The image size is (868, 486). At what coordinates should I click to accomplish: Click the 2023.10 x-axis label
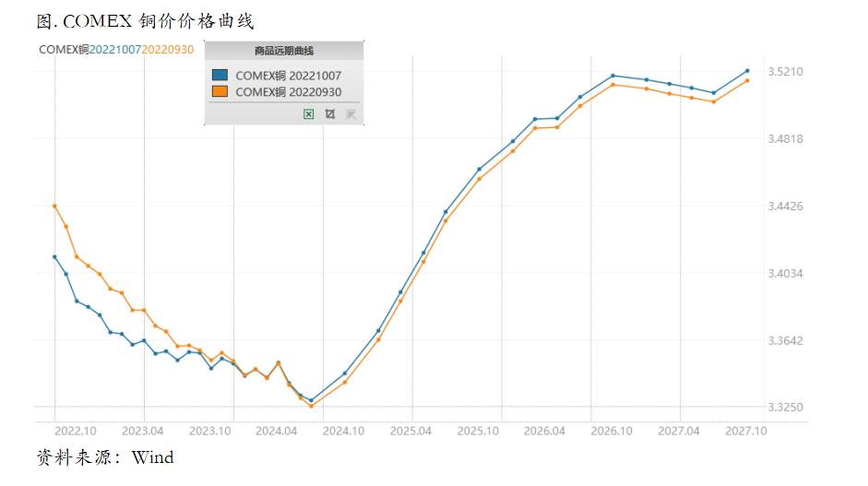tap(209, 431)
